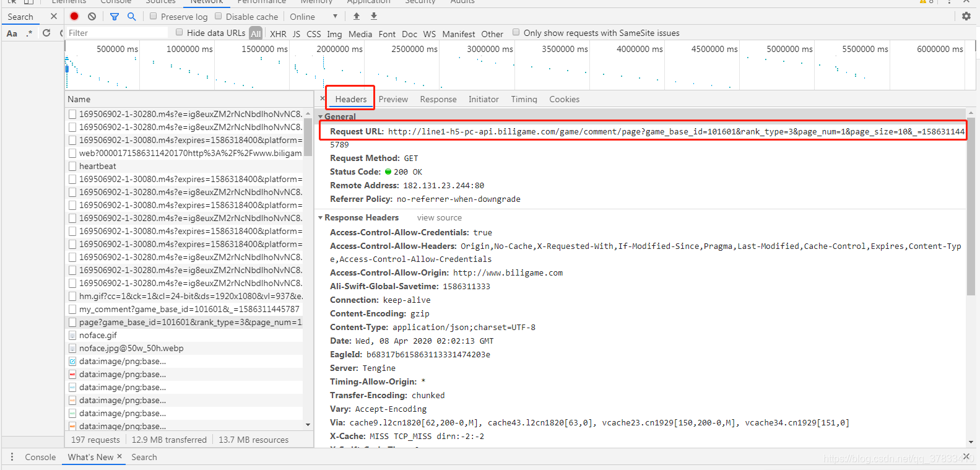Viewport: 980px width, 470px height.
Task: Open the Search drawer tab at bottom
Action: click(x=144, y=457)
